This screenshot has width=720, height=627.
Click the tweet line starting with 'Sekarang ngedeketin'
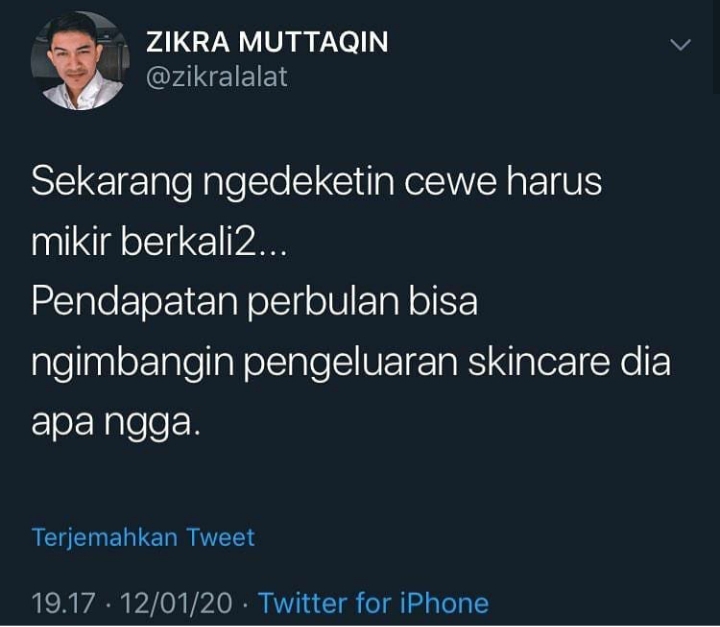pyautogui.click(x=316, y=183)
